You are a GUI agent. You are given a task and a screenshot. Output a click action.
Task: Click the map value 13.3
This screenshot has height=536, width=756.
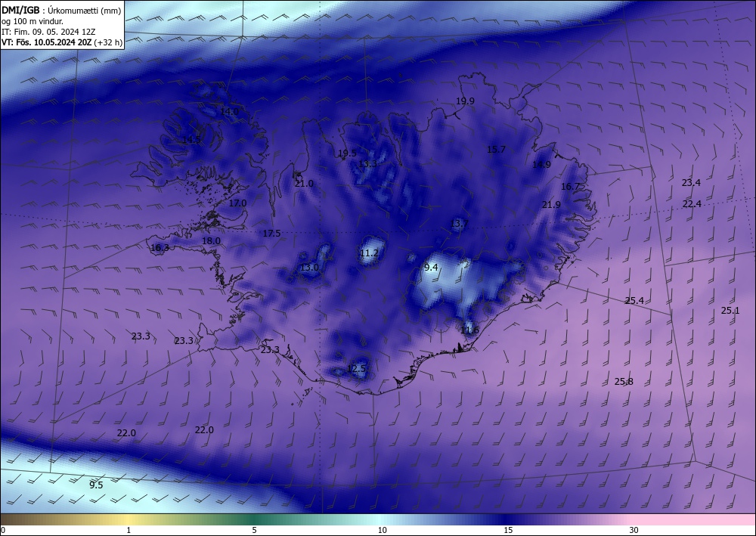(368, 164)
